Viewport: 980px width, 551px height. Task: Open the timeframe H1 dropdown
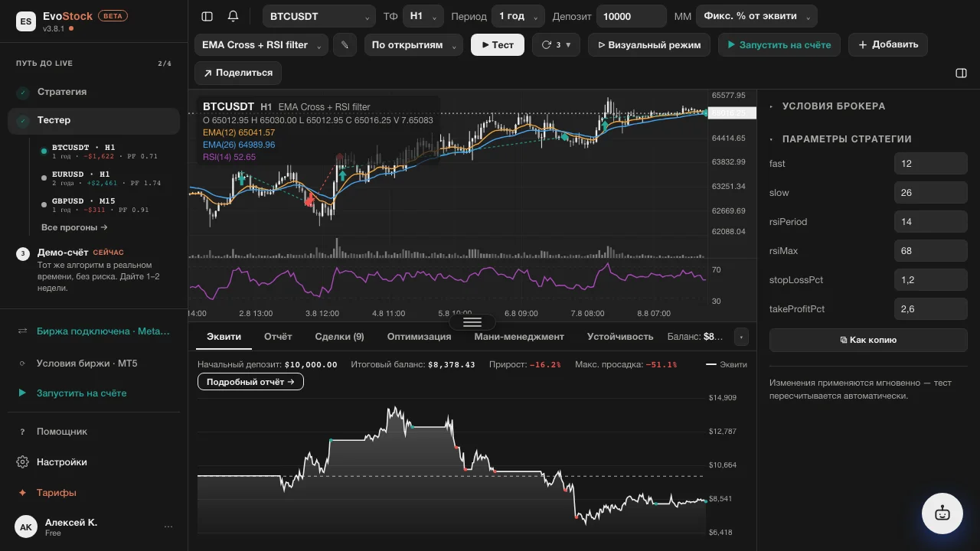pyautogui.click(x=423, y=16)
